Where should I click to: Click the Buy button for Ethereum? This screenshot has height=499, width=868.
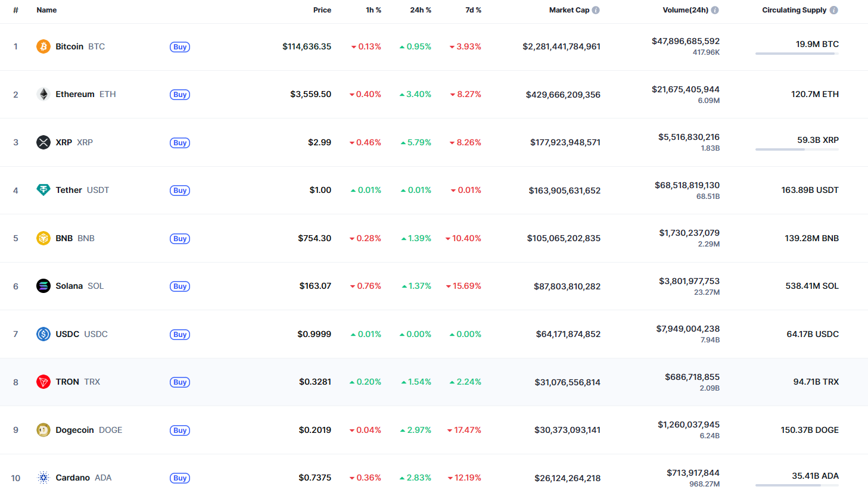[180, 95]
